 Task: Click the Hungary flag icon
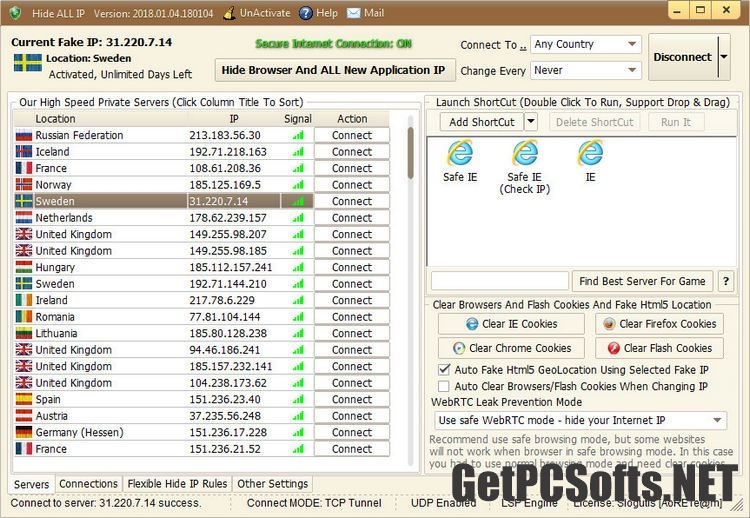point(24,267)
